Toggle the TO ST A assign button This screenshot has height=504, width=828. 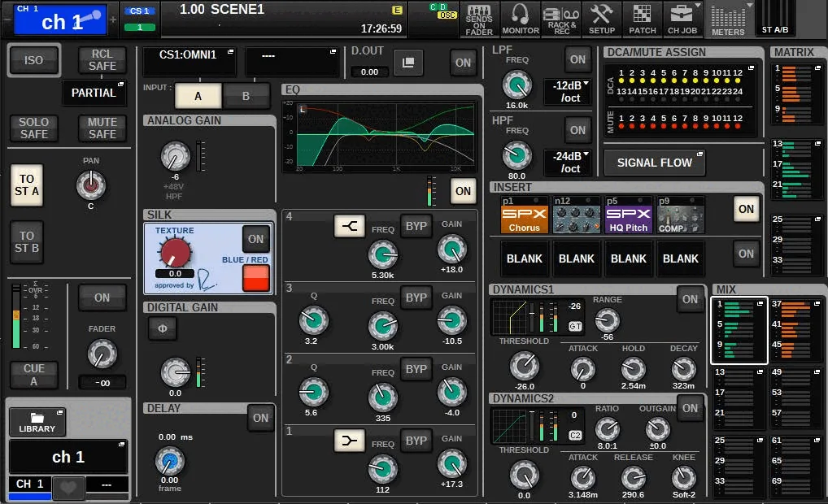tap(26, 185)
